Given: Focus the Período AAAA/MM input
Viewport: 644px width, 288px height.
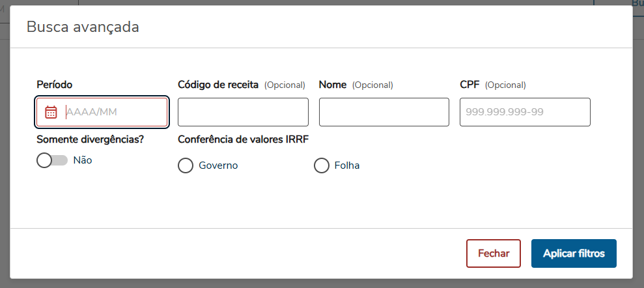Looking at the screenshot, I should 114,112.
